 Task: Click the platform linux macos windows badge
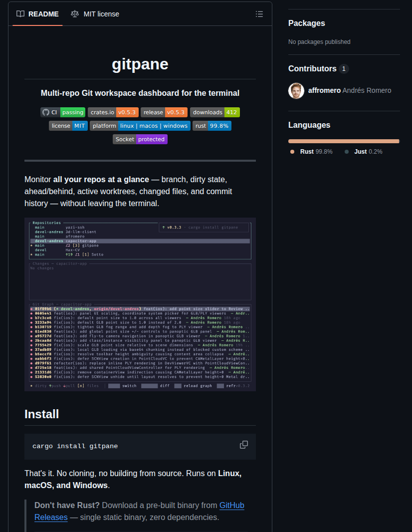click(140, 126)
